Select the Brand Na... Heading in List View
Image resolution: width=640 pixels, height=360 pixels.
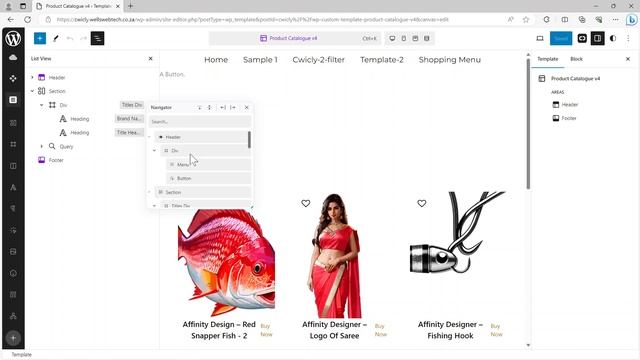(x=79, y=119)
